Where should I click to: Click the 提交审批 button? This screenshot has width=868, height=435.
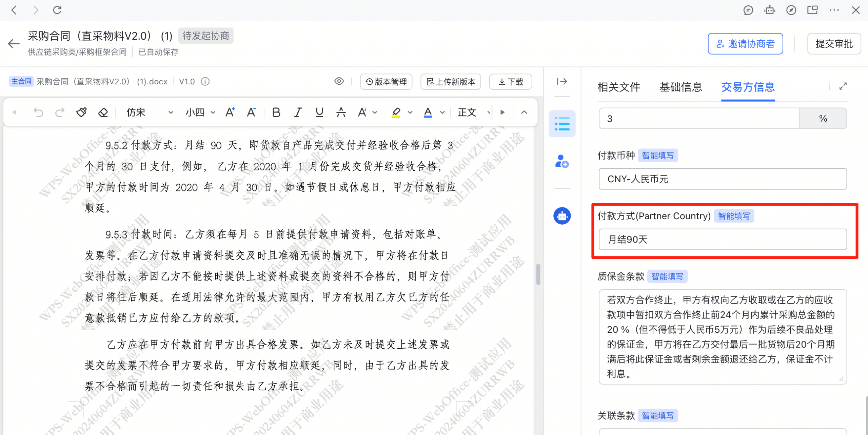(x=834, y=44)
